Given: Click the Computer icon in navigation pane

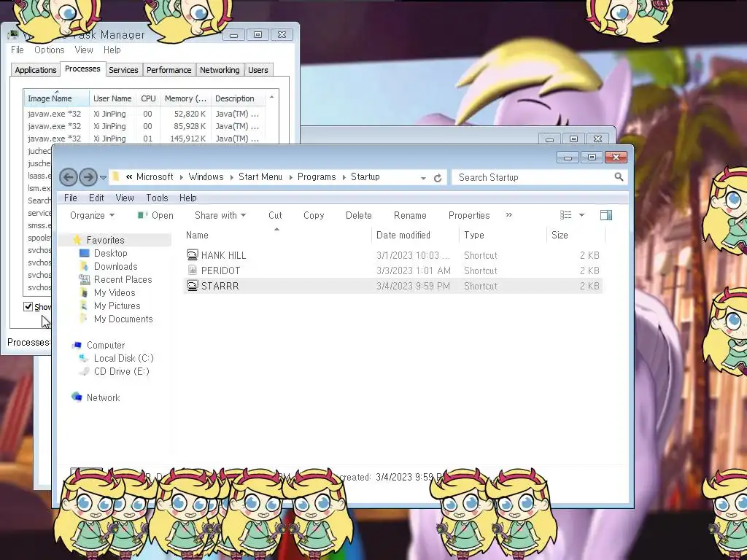Looking at the screenshot, I should [76, 345].
